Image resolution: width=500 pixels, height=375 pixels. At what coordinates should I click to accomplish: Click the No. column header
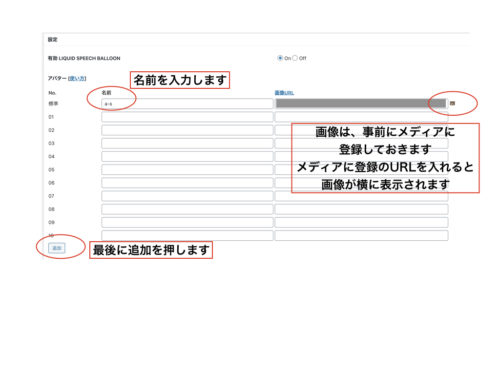pyautogui.click(x=52, y=93)
